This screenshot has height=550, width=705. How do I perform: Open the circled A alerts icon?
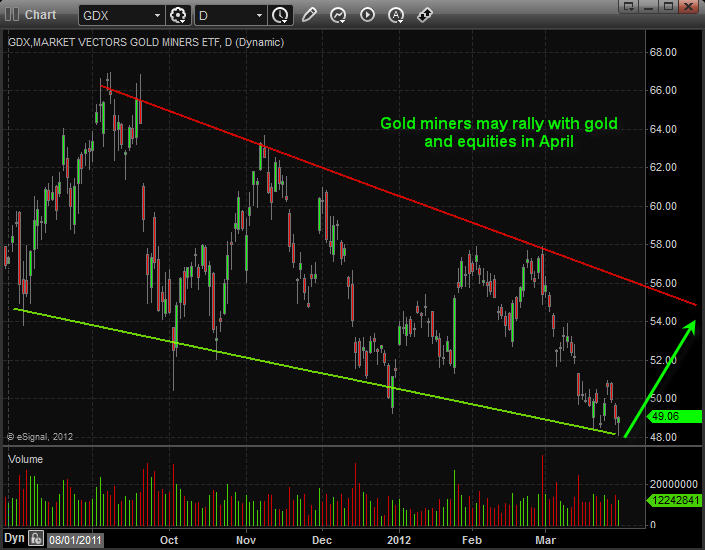coord(396,15)
